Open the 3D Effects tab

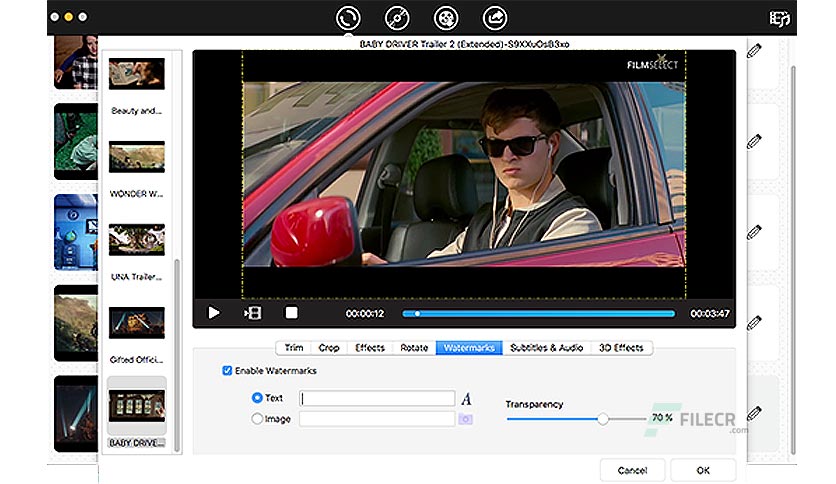[x=621, y=348]
